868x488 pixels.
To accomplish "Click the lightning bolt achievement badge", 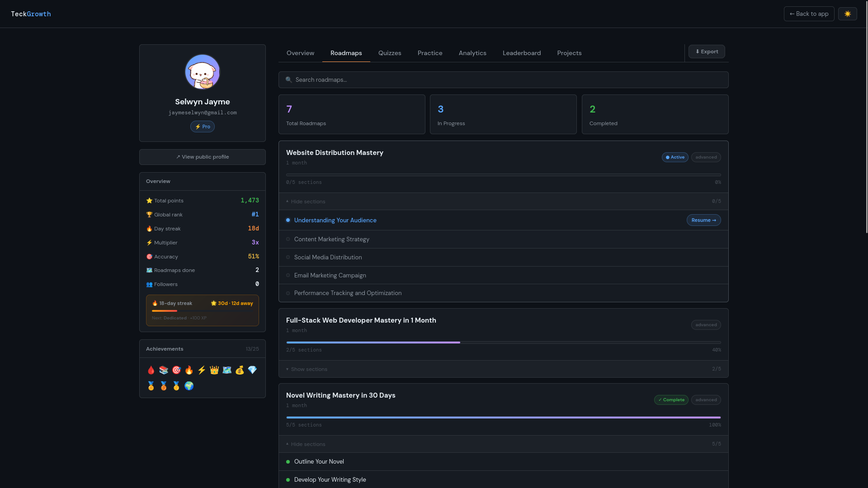I will click(202, 371).
